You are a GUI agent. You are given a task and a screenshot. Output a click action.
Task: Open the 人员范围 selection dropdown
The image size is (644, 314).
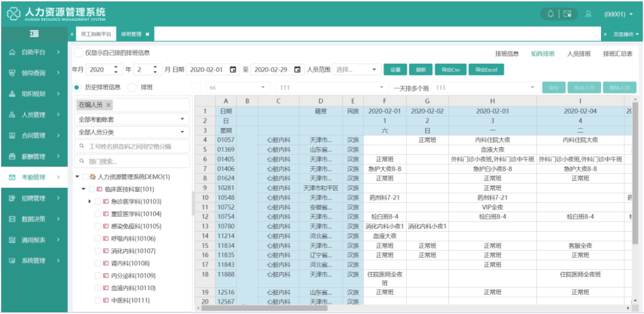[x=356, y=70]
